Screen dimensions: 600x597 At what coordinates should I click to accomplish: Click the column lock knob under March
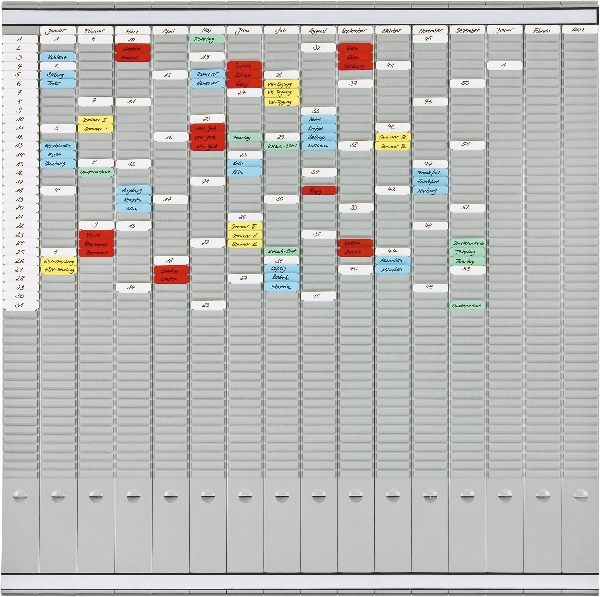point(132,494)
